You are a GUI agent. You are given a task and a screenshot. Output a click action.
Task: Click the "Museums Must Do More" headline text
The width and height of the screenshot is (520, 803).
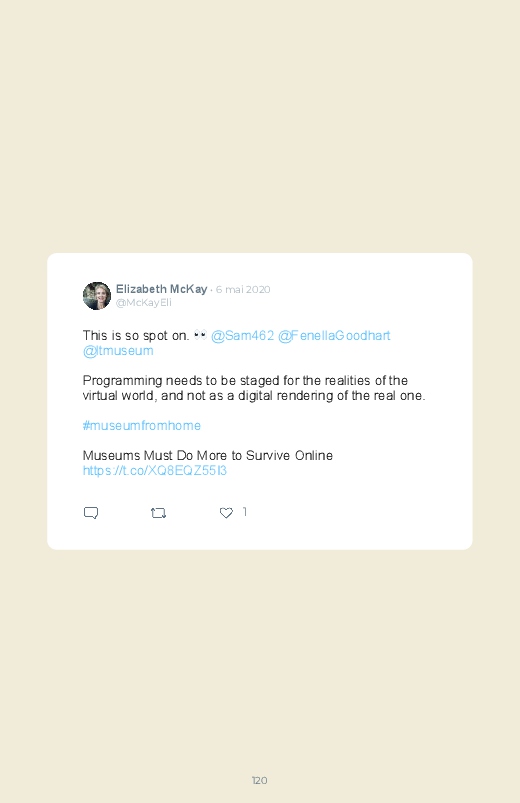click(207, 455)
